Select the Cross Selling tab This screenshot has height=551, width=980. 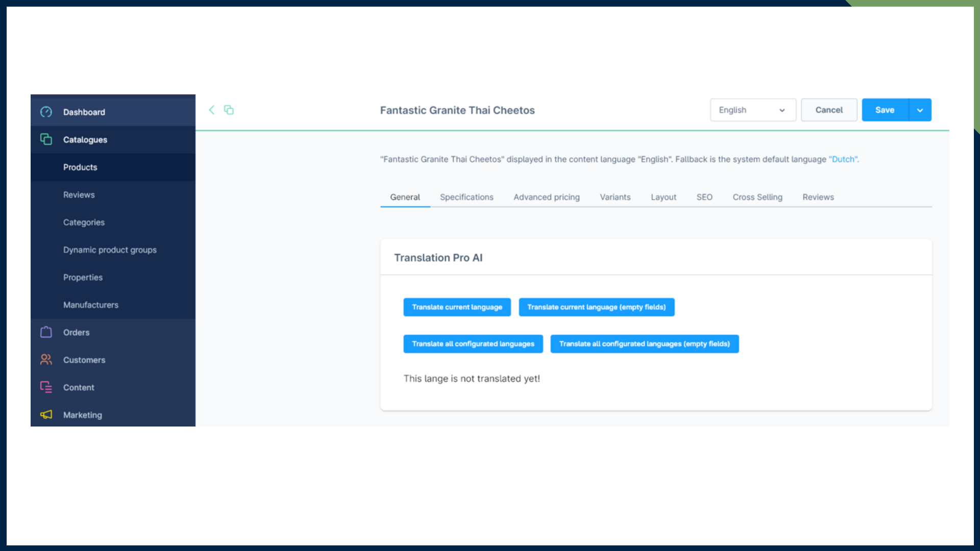coord(757,197)
